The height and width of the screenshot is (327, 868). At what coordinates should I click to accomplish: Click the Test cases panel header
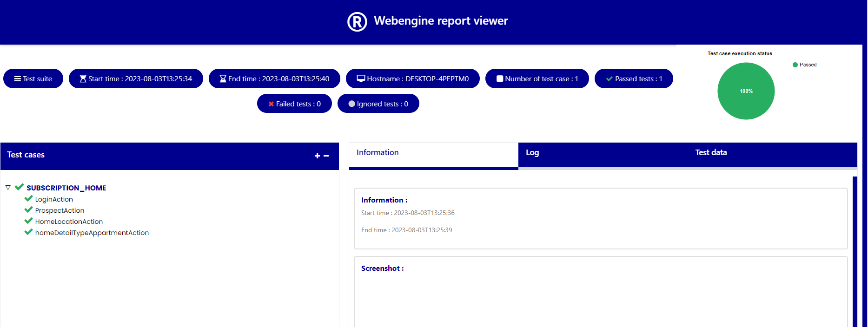point(170,156)
